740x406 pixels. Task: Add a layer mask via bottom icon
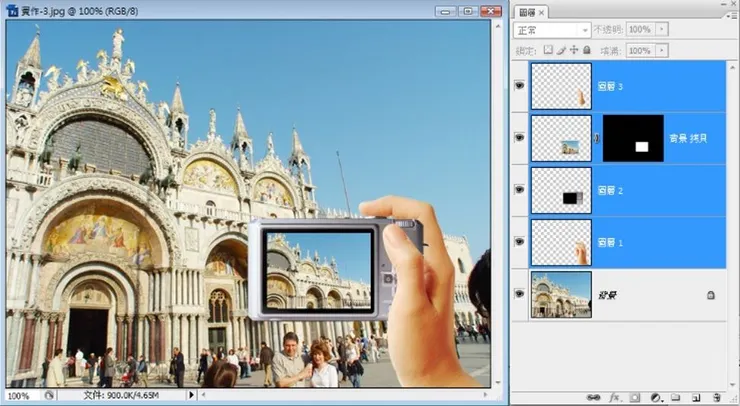635,397
